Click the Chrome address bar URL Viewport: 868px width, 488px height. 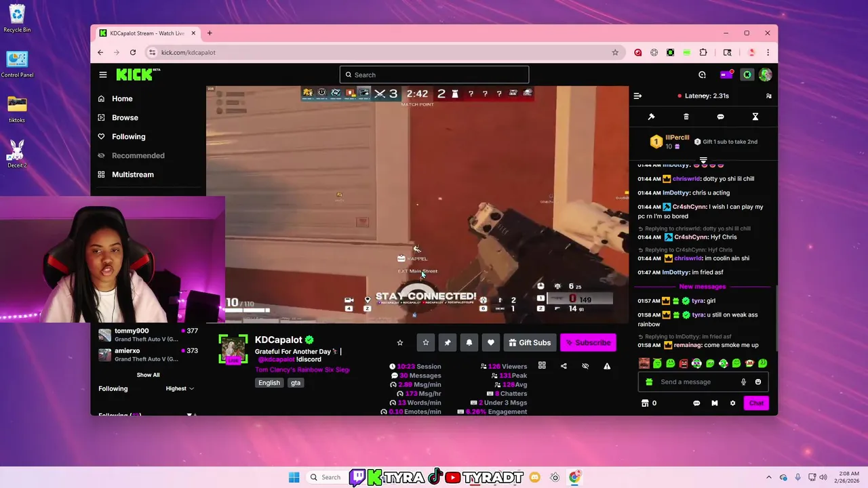[189, 52]
